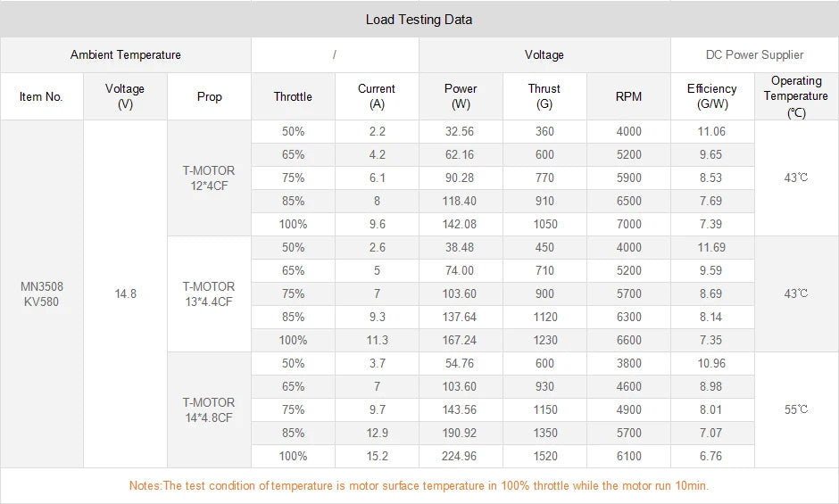Click the Current (A) column header

377,96
